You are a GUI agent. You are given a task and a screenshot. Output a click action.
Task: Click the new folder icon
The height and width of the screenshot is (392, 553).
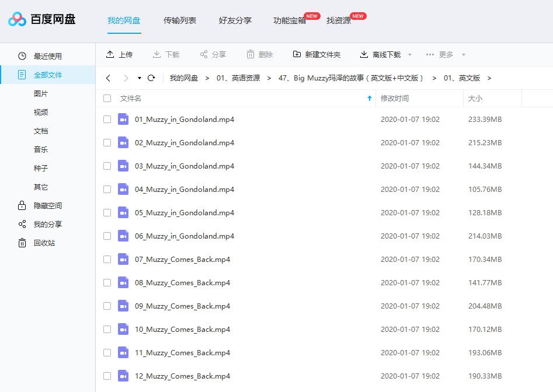(x=297, y=54)
